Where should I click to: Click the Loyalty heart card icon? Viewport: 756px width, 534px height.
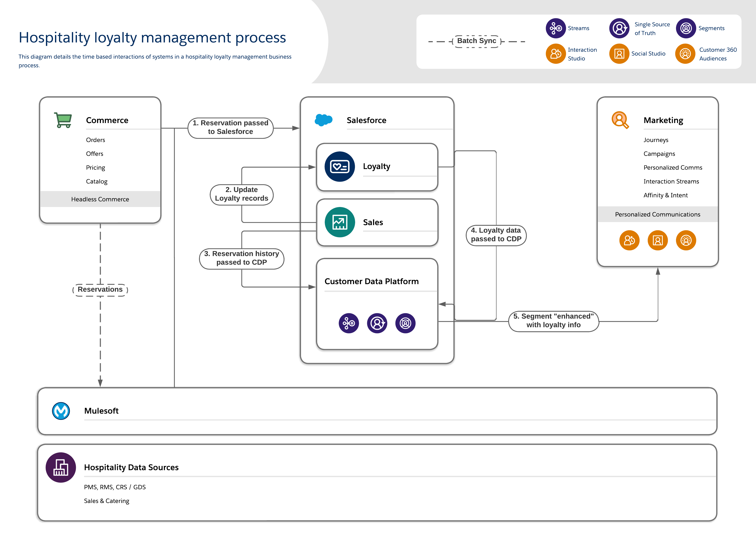[x=339, y=167]
